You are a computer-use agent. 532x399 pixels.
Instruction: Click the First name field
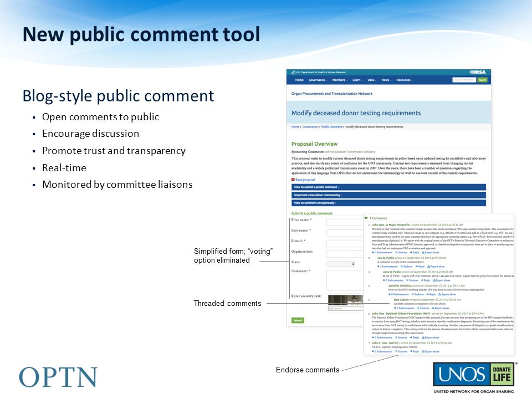point(345,223)
